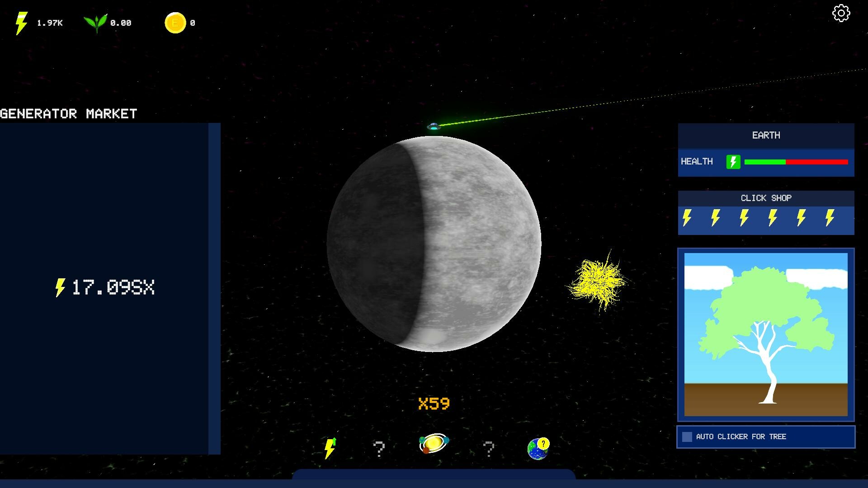Click the Generator Market scrollbar
868x488 pixels.
click(214, 288)
